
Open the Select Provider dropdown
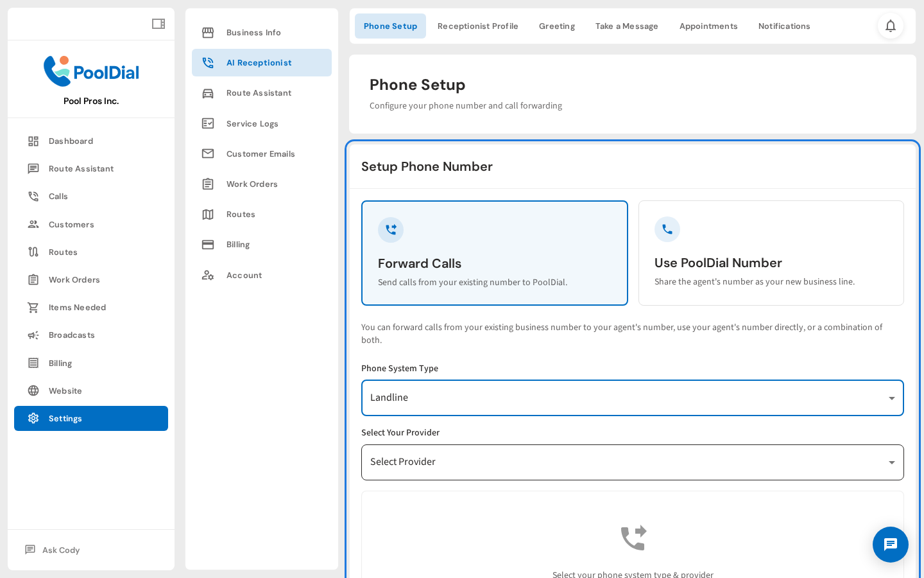(633, 462)
